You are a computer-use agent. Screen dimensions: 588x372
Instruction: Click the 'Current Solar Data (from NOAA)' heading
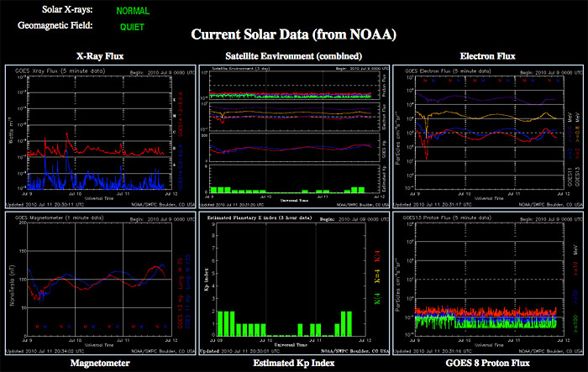pyautogui.click(x=293, y=35)
